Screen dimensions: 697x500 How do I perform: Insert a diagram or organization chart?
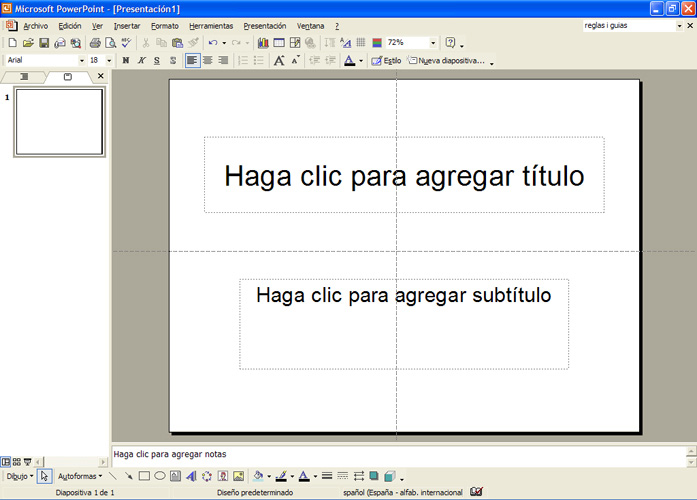[x=207, y=476]
